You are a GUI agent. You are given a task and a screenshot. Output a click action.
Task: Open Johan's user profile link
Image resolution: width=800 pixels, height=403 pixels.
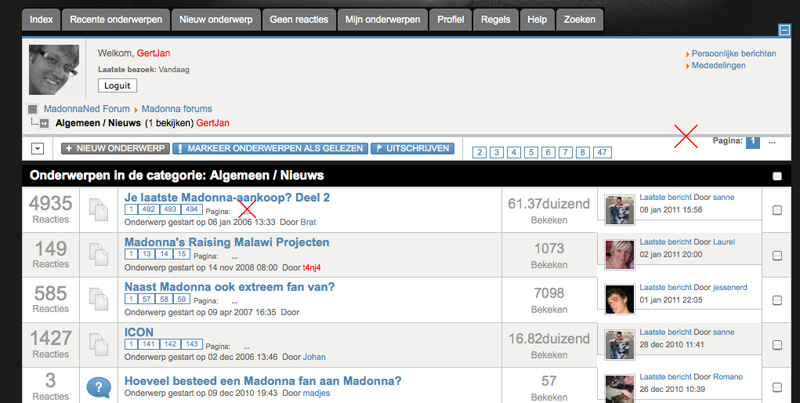[314, 357]
